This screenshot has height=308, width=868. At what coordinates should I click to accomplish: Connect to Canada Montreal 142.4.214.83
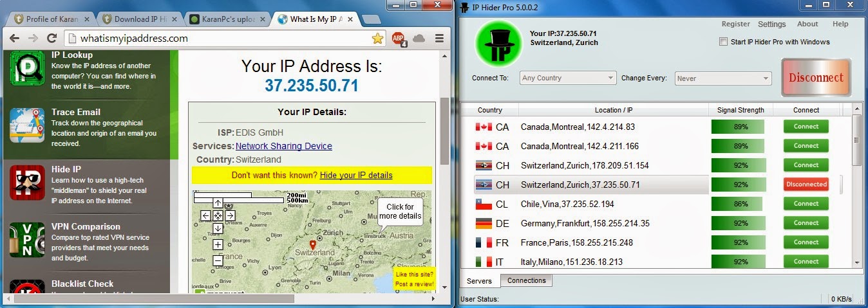(x=806, y=127)
